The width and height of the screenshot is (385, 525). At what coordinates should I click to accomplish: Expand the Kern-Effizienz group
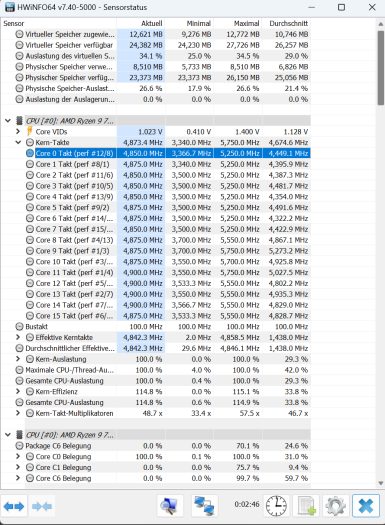(18, 391)
